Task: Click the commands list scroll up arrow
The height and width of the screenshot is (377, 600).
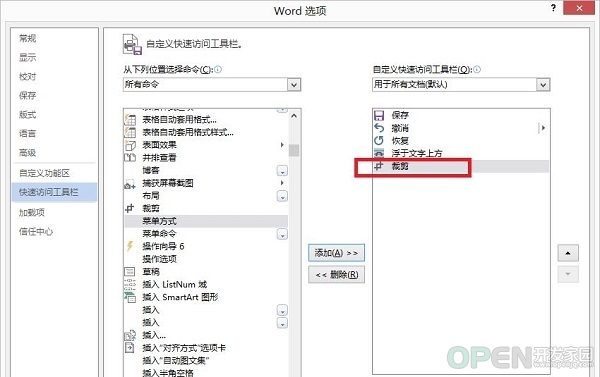Action: (294, 116)
